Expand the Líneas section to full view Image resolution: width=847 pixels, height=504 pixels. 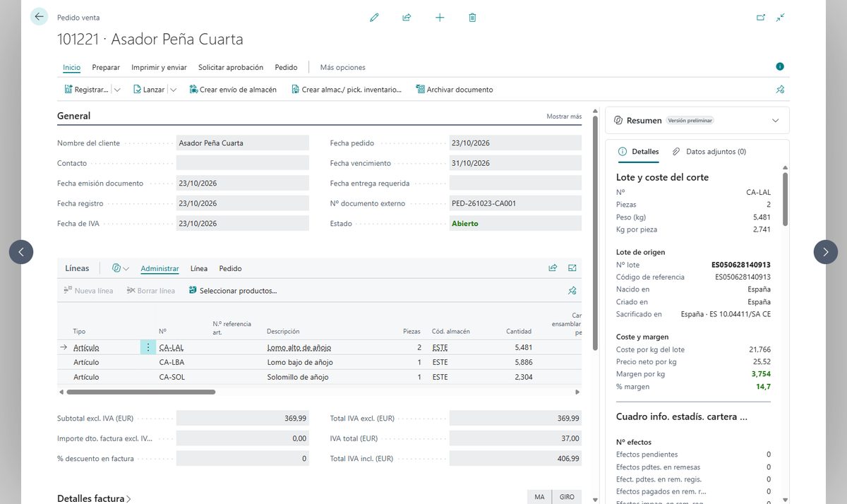coord(572,268)
